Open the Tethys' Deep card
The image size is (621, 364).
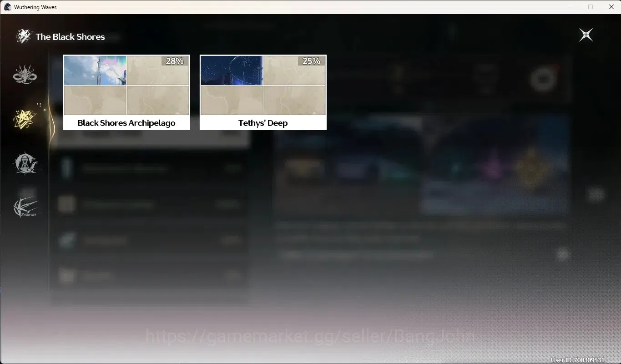click(263, 92)
